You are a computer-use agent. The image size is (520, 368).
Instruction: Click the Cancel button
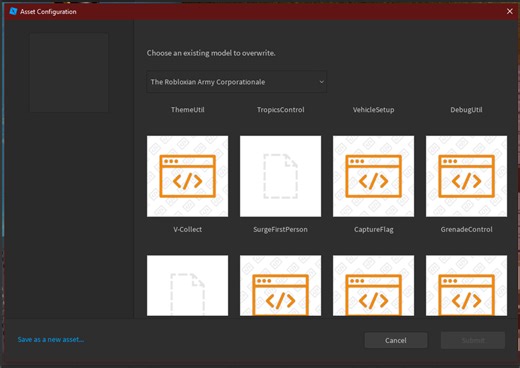coord(396,340)
